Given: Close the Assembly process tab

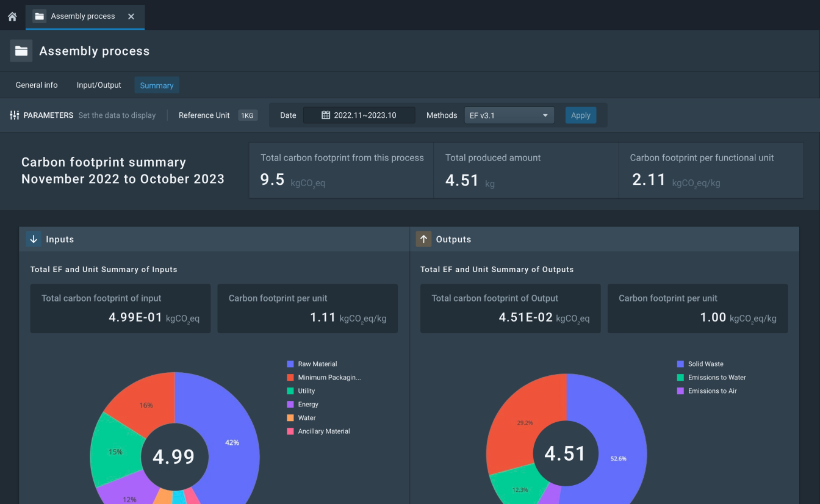Looking at the screenshot, I should pyautogui.click(x=131, y=16).
